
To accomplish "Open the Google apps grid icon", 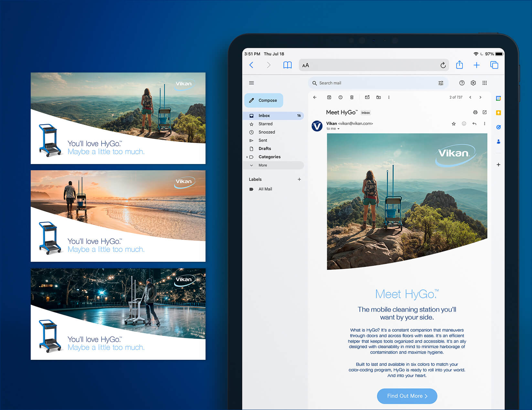I will click(x=484, y=83).
